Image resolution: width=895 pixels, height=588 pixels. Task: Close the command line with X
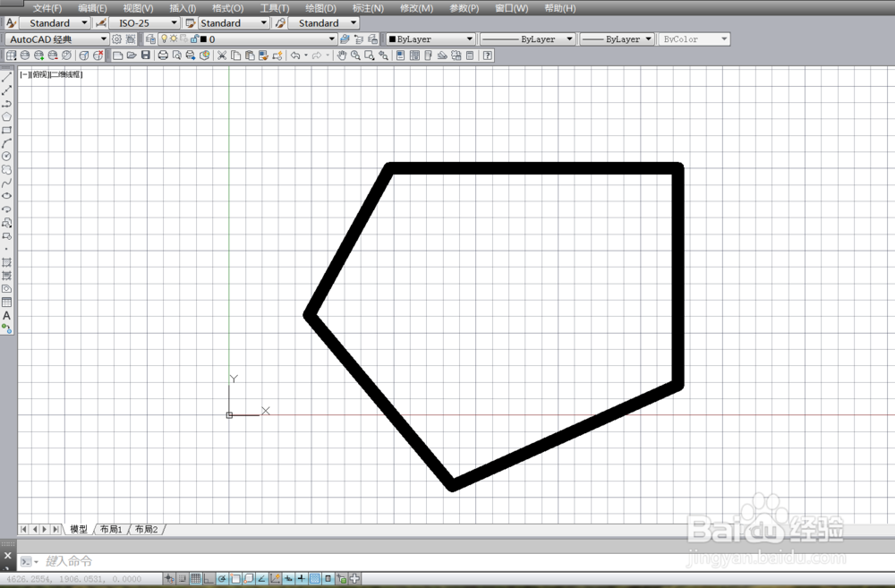click(x=7, y=555)
